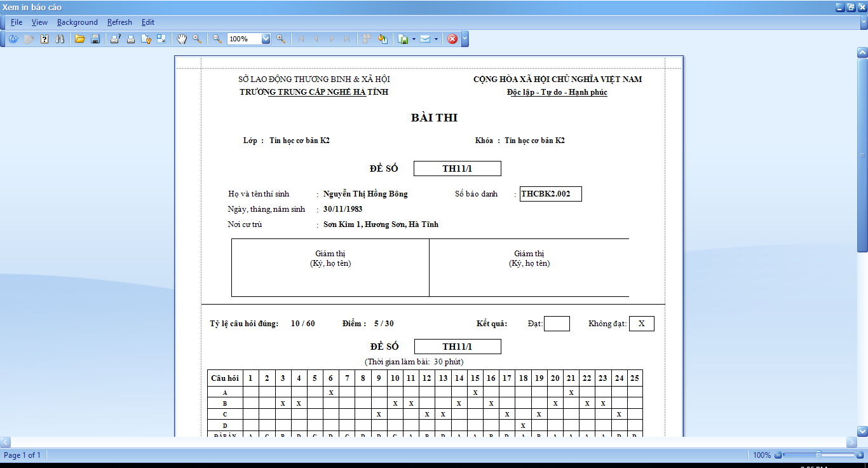Open the send via e-mail dropdown arrow

click(436, 39)
